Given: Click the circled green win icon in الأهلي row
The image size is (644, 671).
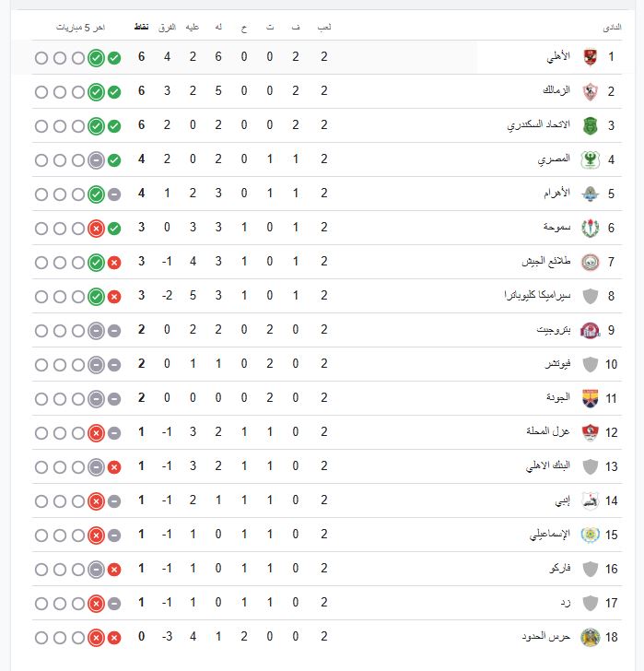Looking at the screenshot, I should tap(96, 58).
